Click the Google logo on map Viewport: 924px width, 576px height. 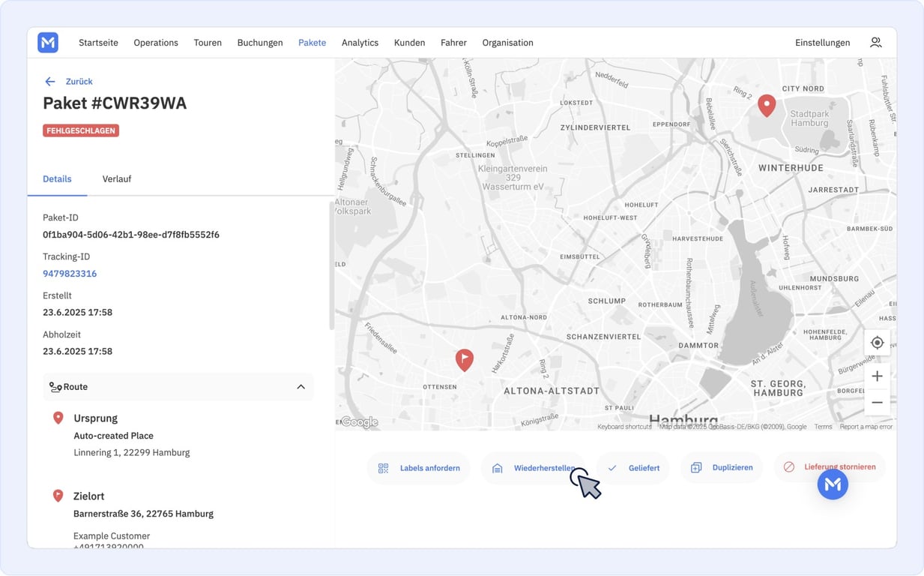pyautogui.click(x=360, y=422)
